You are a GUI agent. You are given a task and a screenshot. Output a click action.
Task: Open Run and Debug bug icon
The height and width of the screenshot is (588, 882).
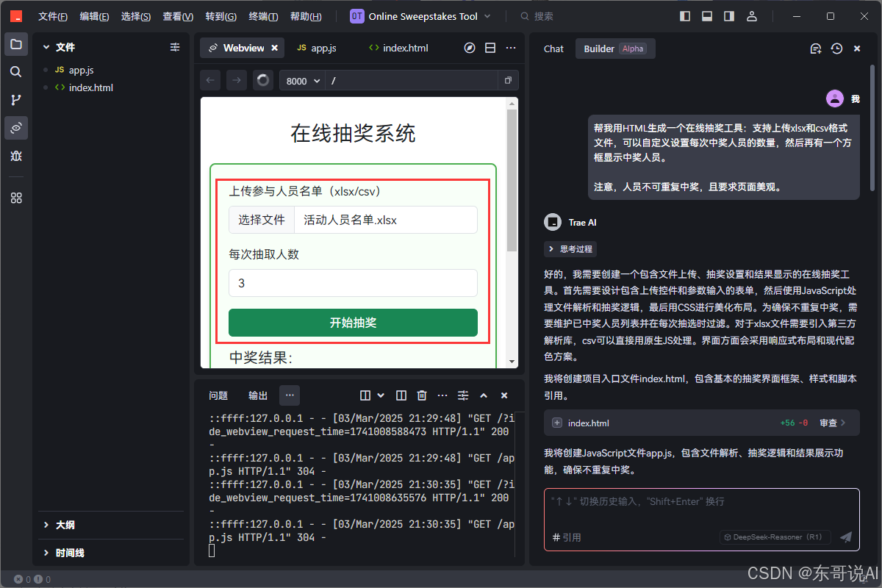16,156
